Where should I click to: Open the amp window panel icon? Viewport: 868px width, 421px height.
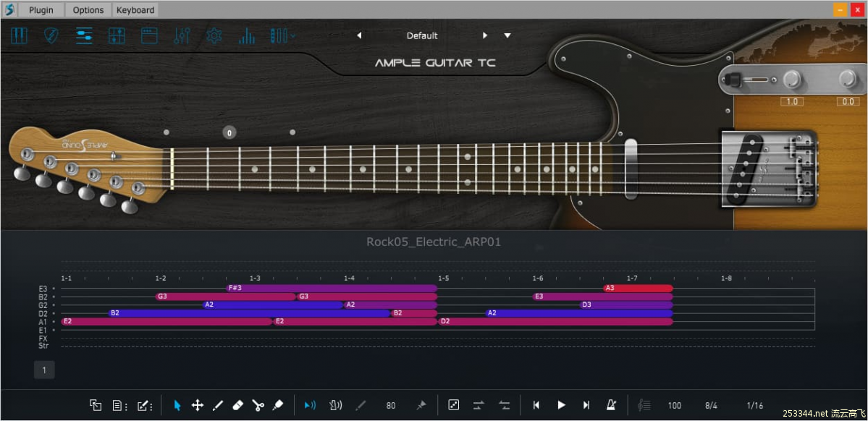[149, 36]
